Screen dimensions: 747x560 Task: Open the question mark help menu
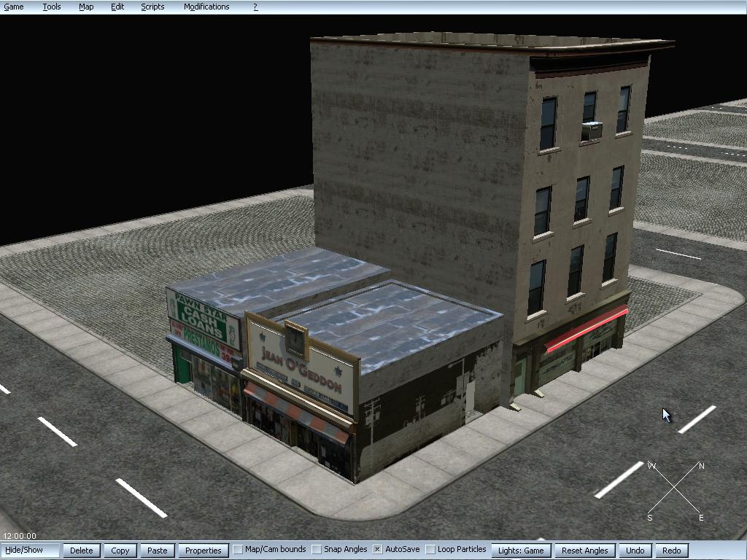pyautogui.click(x=255, y=7)
